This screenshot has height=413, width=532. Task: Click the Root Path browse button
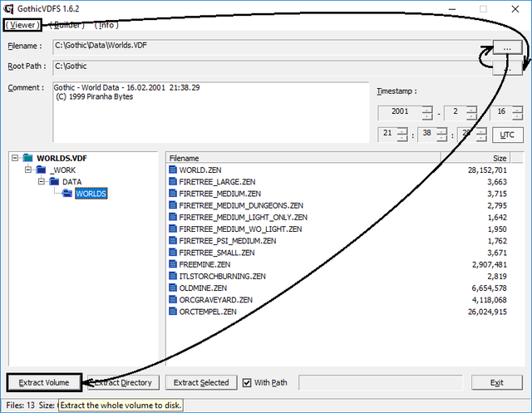pos(507,68)
